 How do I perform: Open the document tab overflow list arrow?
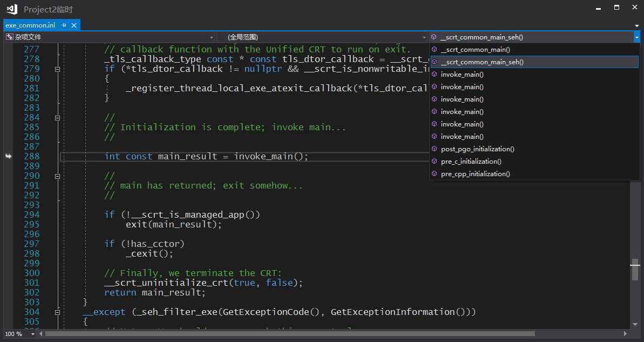pos(636,25)
